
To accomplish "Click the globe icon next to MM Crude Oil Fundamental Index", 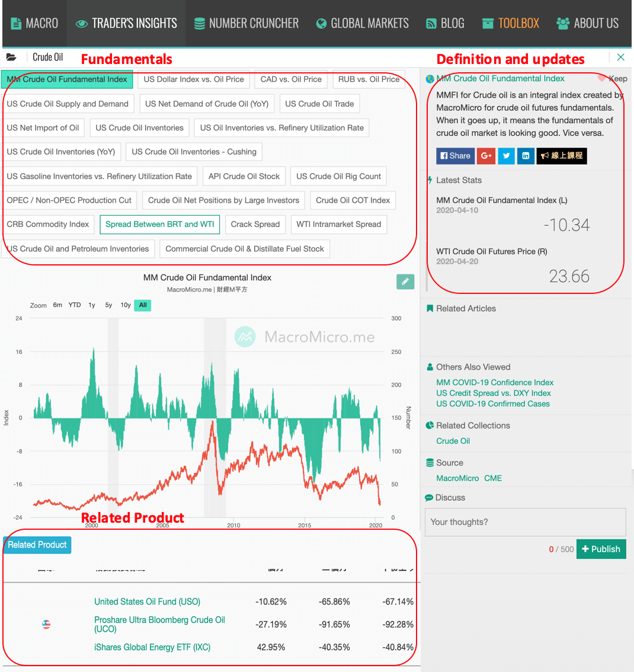I will (430, 78).
